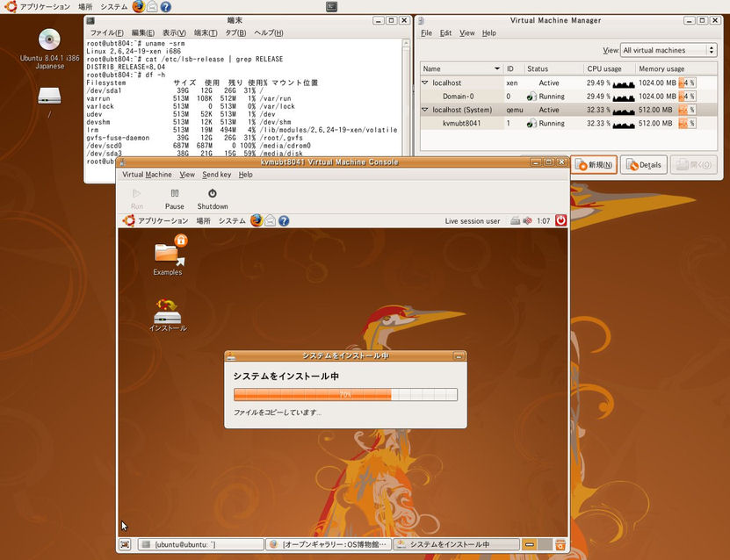Collapse the localhost (System) qemu node
Viewport: 730px width, 560px height.
(425, 111)
